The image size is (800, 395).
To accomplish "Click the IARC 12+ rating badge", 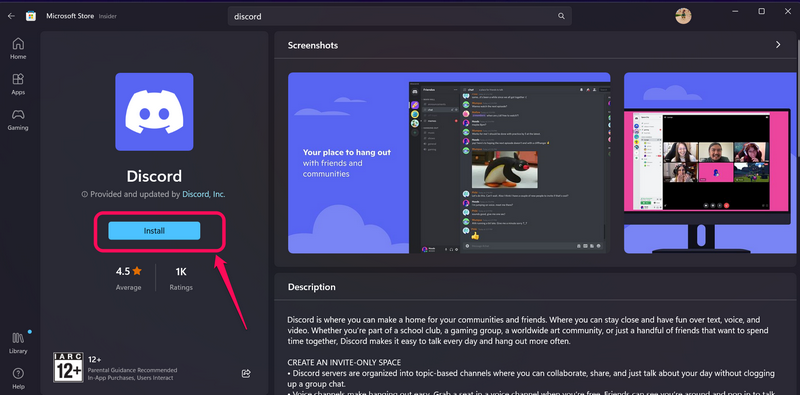I will tap(68, 367).
